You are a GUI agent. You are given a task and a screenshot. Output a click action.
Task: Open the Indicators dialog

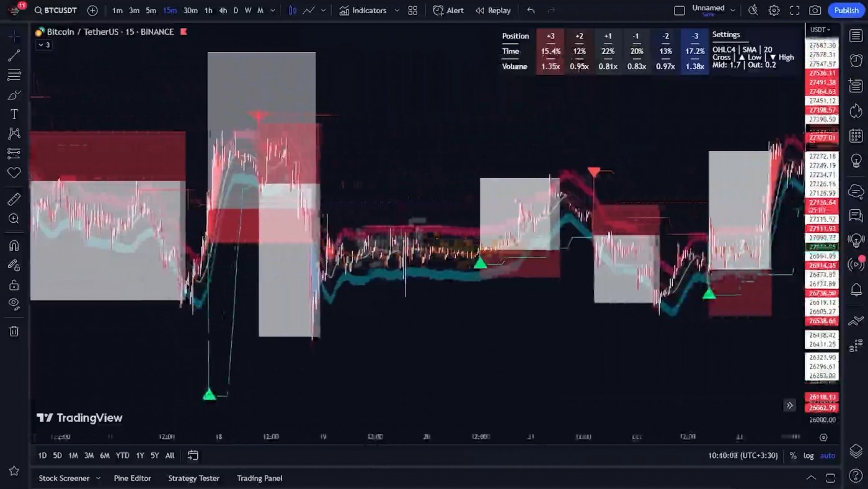pos(363,11)
